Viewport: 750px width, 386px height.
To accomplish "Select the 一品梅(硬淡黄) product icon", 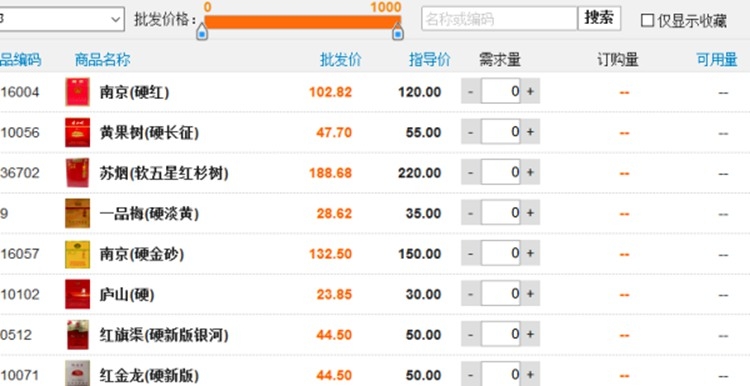I will tap(77, 213).
